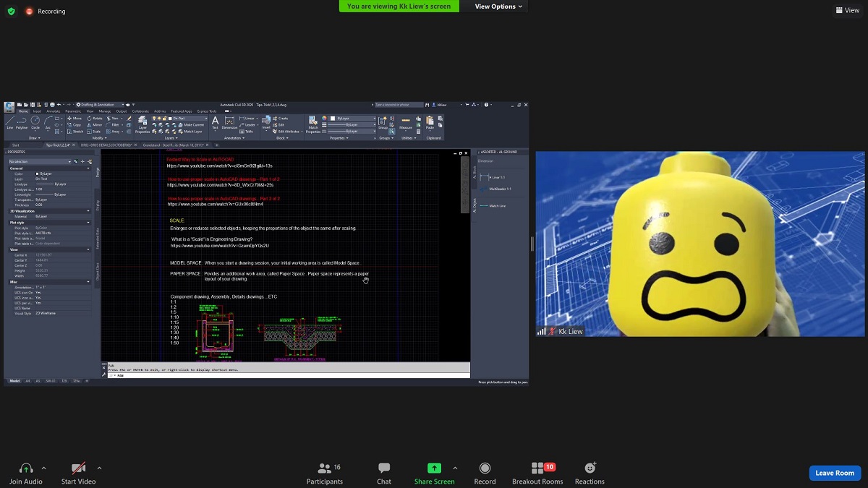Click the View button in Zoom
The image size is (868, 488).
click(847, 10)
